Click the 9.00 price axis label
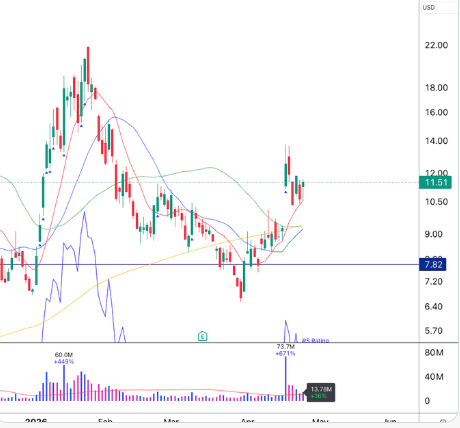This screenshot has height=428, width=460. tap(434, 234)
